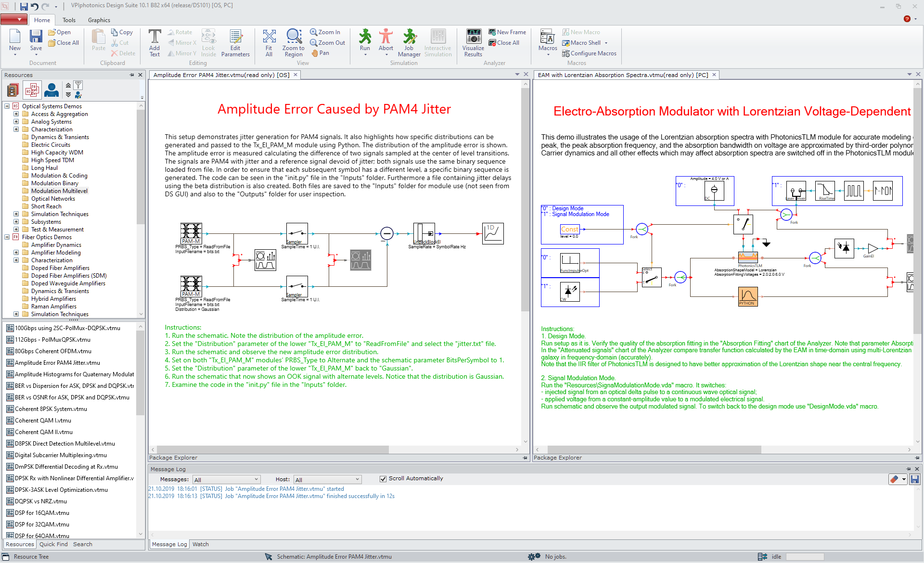924x563 pixels.
Task: Expand Test & Measurement folder
Action: point(16,230)
